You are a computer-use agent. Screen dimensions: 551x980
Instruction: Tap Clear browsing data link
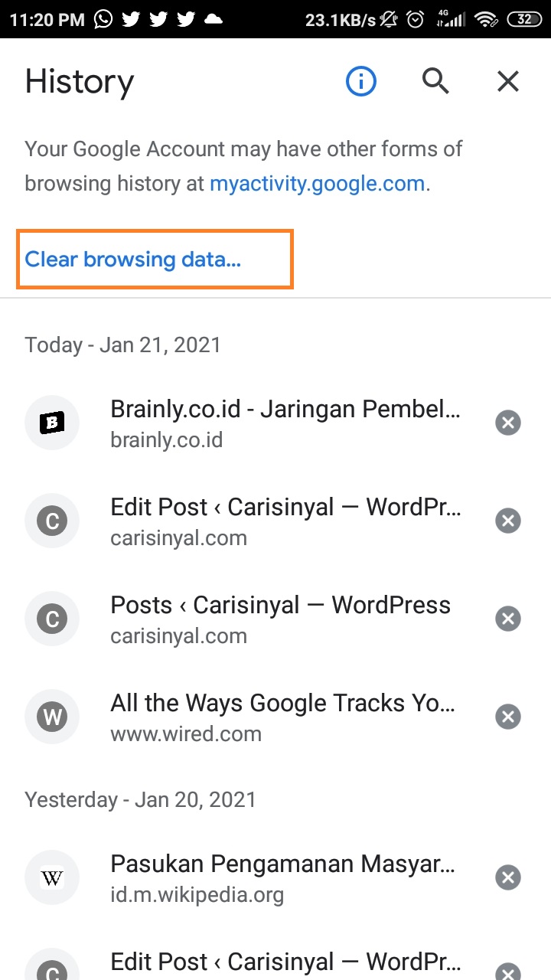(133, 260)
